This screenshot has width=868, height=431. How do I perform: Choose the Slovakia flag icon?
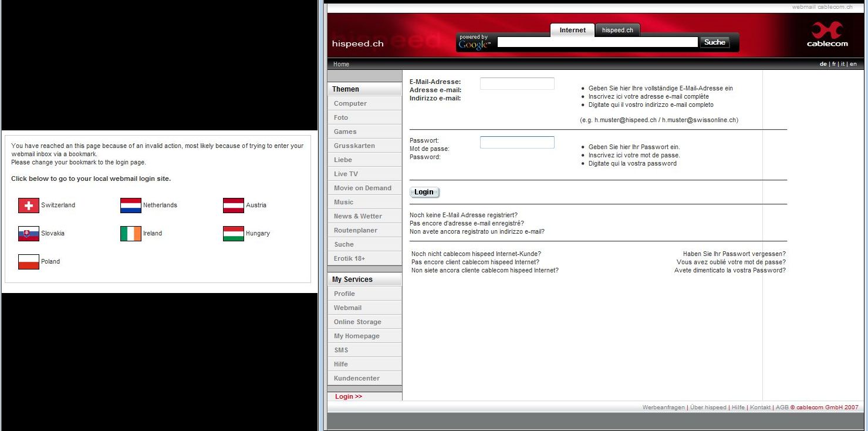[x=29, y=234]
